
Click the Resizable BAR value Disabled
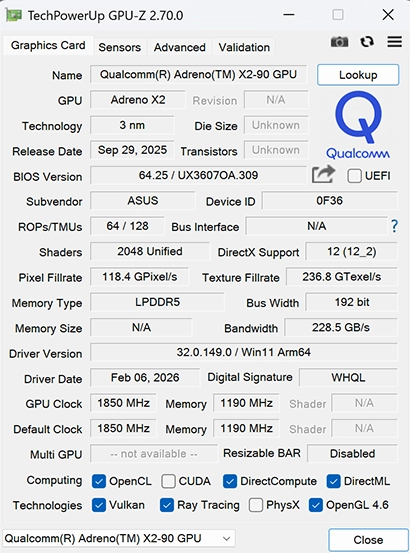352,454
